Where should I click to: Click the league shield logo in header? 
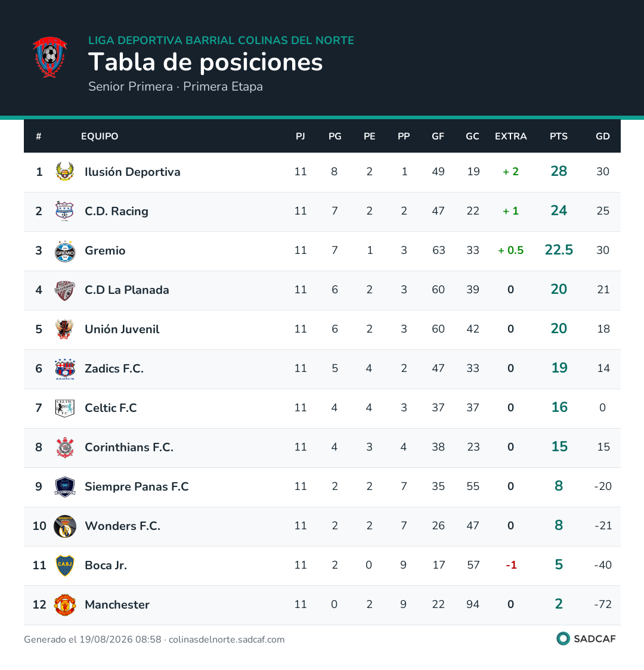pos(50,57)
